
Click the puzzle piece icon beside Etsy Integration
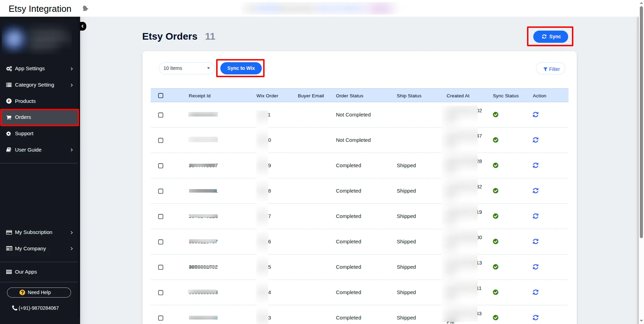[x=85, y=9]
